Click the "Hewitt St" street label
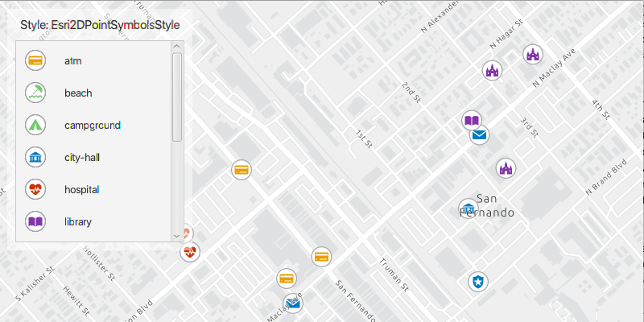 tap(76, 303)
